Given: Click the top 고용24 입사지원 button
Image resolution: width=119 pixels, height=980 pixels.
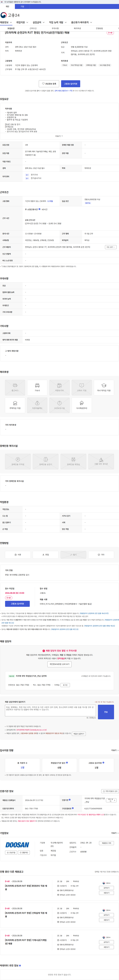Looking at the screenshot, I should pyautogui.click(x=71, y=84).
